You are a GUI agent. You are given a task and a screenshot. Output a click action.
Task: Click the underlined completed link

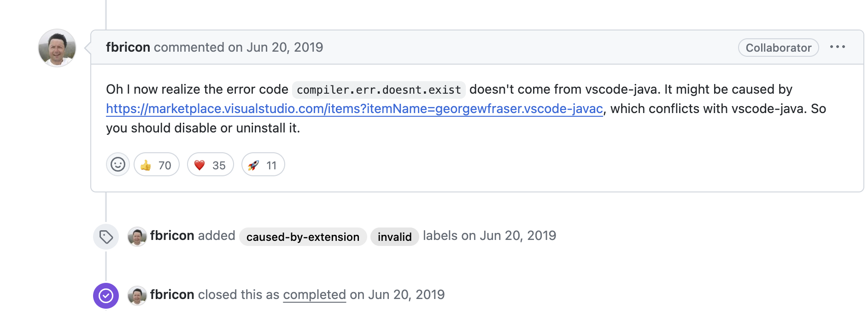click(314, 295)
